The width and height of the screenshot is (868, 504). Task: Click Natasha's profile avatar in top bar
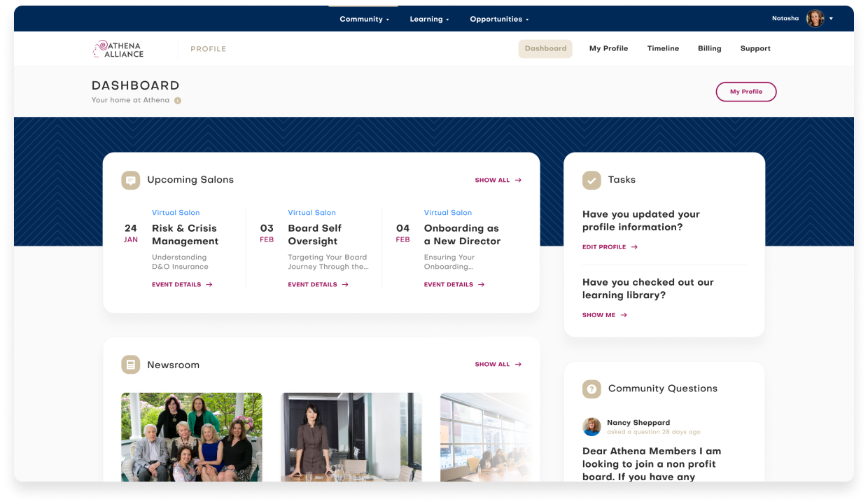[815, 19]
